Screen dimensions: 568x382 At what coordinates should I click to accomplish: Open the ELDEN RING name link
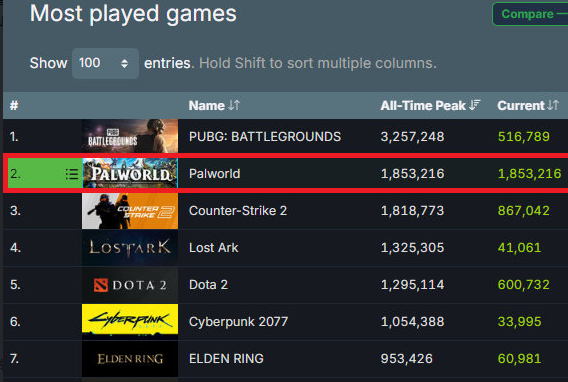tap(226, 359)
